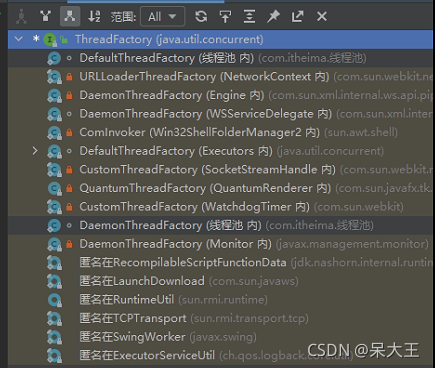Click class icon beside 匿名在RuntimeUtil
Screen dimensions: 435x368
[54, 300]
